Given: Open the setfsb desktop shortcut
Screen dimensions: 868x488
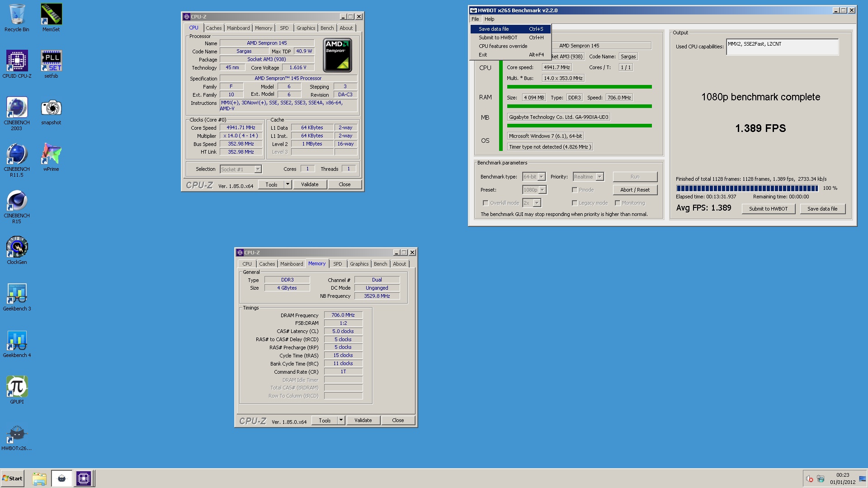Looking at the screenshot, I should coord(51,64).
